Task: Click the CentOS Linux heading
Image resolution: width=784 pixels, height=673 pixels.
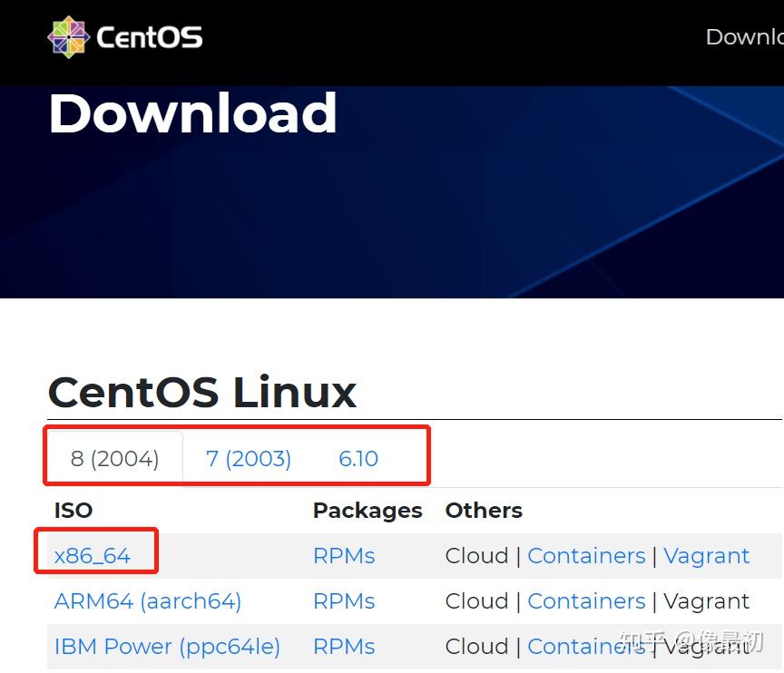Action: [201, 392]
